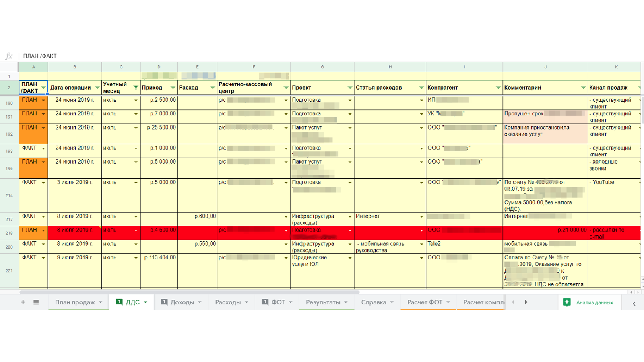The width and height of the screenshot is (644, 362).
Task: Select cell р.7 000,00 in row 191
Action: click(x=159, y=117)
